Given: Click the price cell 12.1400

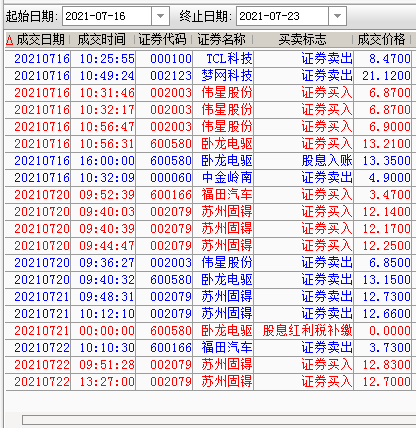Looking at the screenshot, I should 383,212.
